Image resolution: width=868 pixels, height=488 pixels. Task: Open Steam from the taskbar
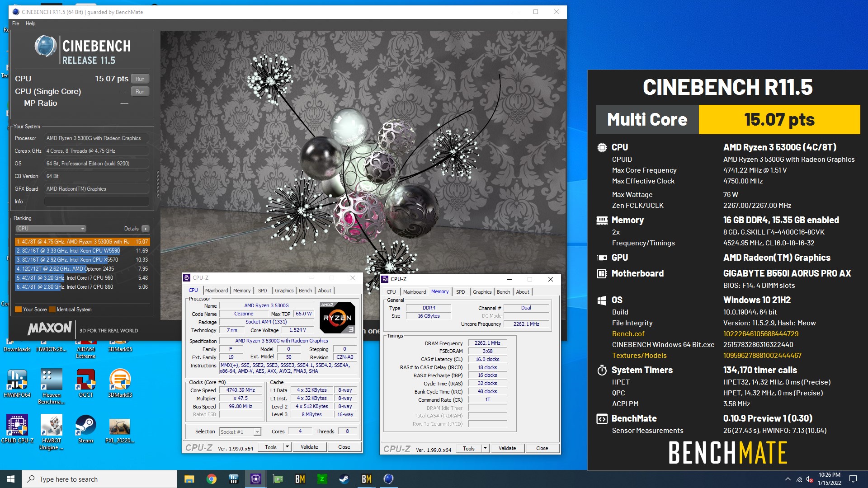344,479
